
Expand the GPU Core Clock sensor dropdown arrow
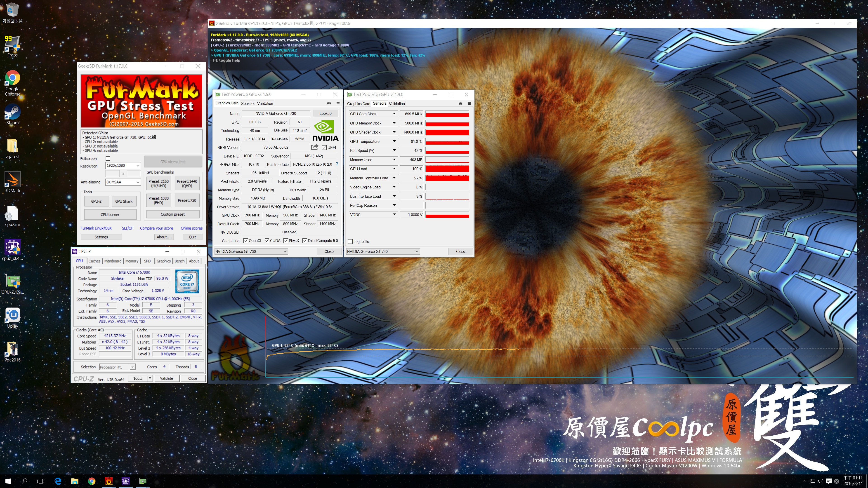pyautogui.click(x=394, y=114)
